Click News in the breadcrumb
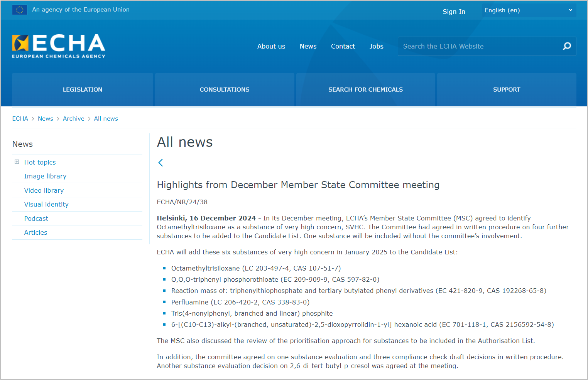 [x=46, y=119]
